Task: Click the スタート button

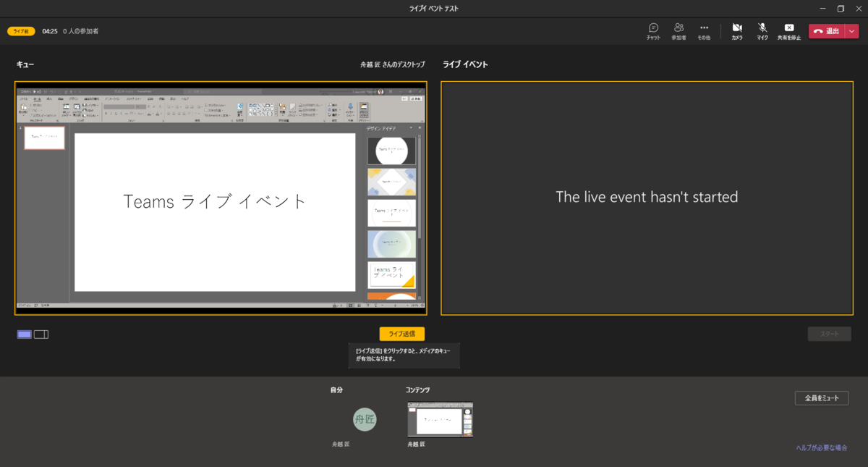Action: click(829, 334)
